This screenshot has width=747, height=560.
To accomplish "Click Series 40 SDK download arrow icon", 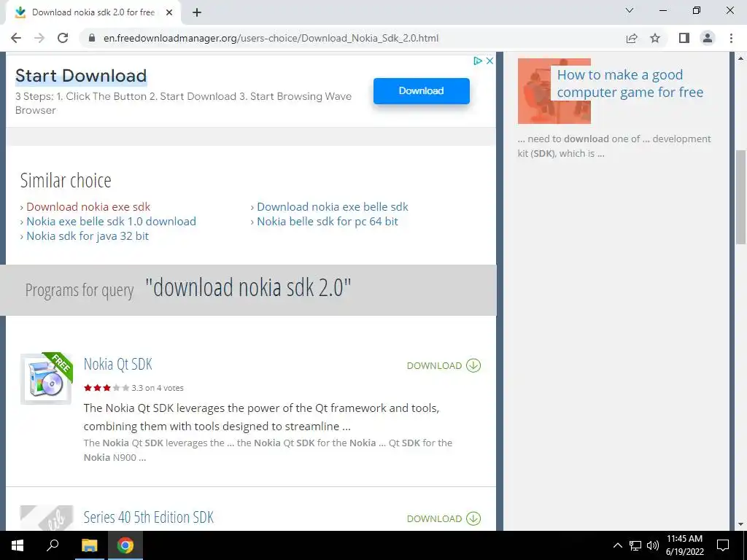I will pyautogui.click(x=473, y=518).
